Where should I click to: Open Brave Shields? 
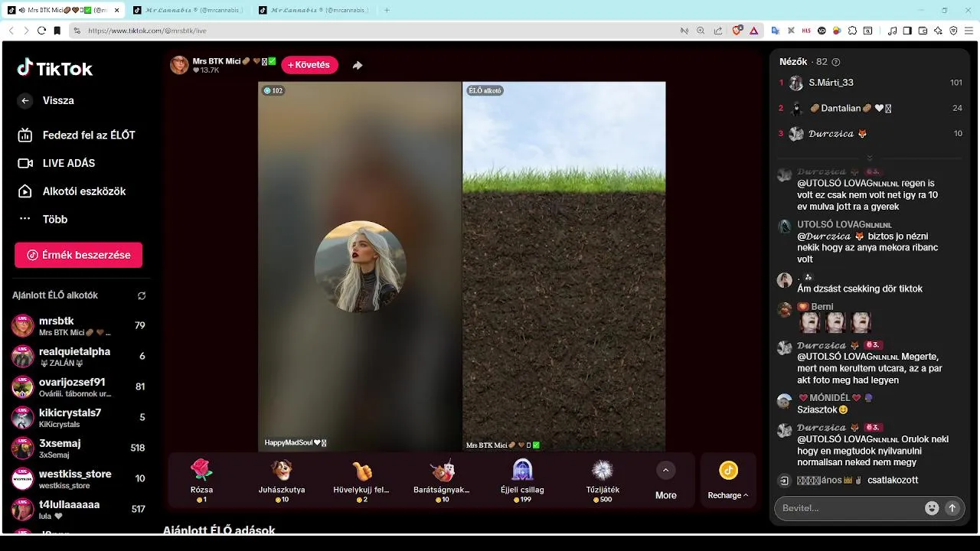737,31
